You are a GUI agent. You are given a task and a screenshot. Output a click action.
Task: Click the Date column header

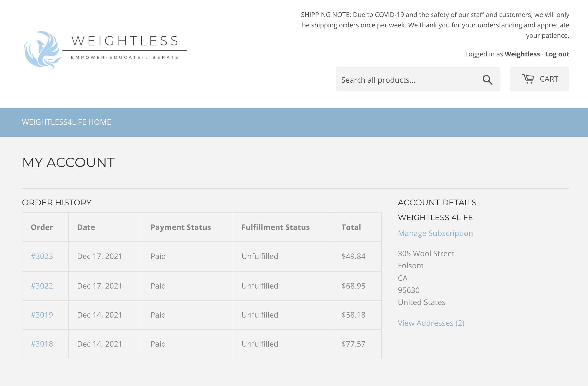[86, 227]
